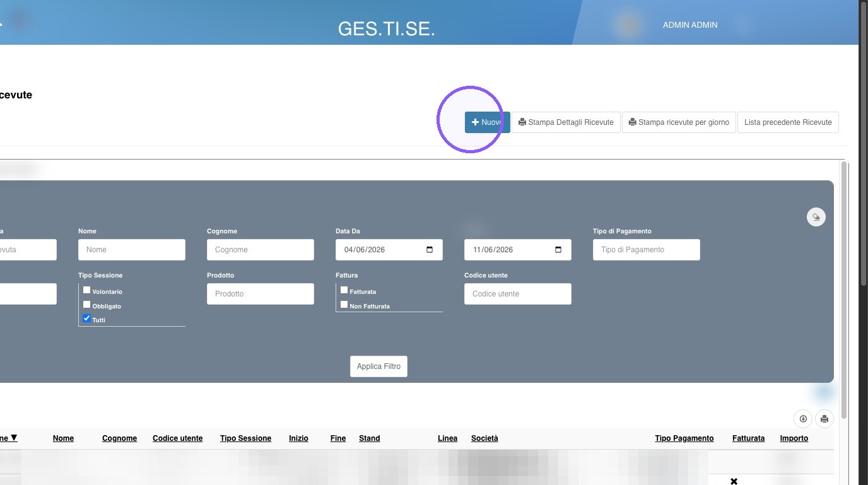Check the Volontario checkbox

(87, 290)
